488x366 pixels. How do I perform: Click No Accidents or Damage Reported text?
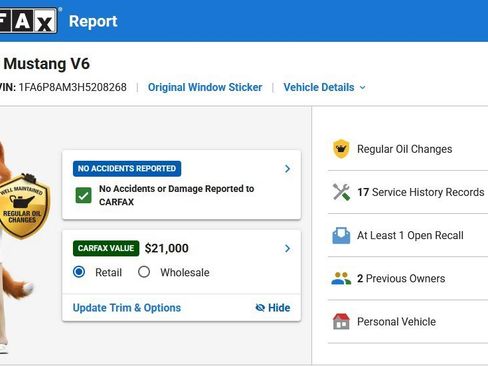click(177, 195)
